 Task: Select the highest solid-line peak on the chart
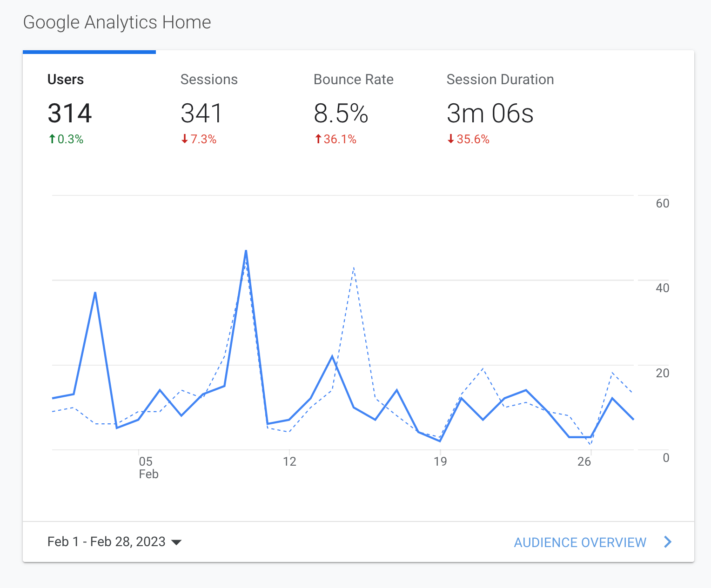(246, 251)
